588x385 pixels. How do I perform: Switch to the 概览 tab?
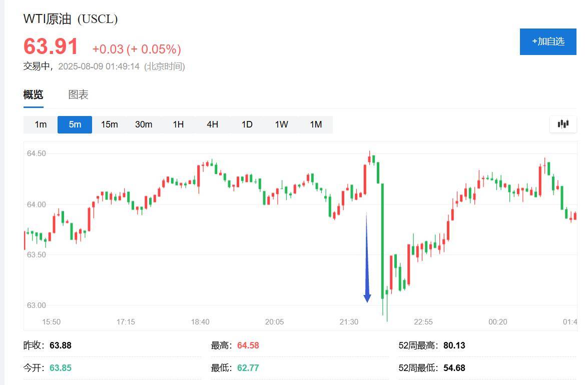pos(33,94)
